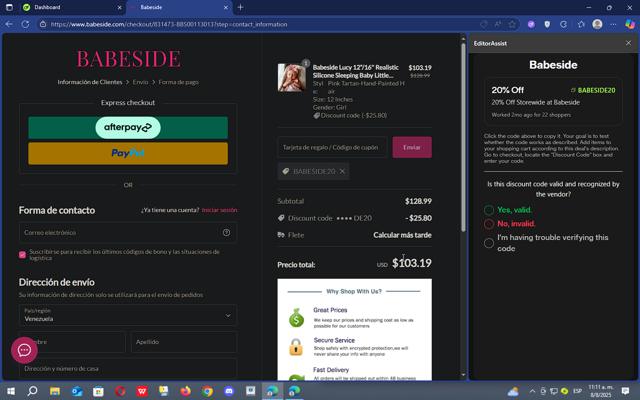Copy the BABESIDE20 coupon code
The width and height of the screenshot is (640, 400).
coord(593,90)
